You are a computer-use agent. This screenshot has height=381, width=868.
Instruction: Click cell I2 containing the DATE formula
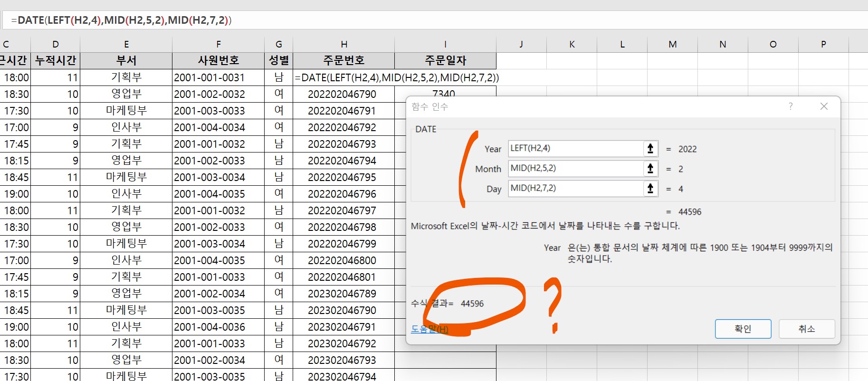445,77
